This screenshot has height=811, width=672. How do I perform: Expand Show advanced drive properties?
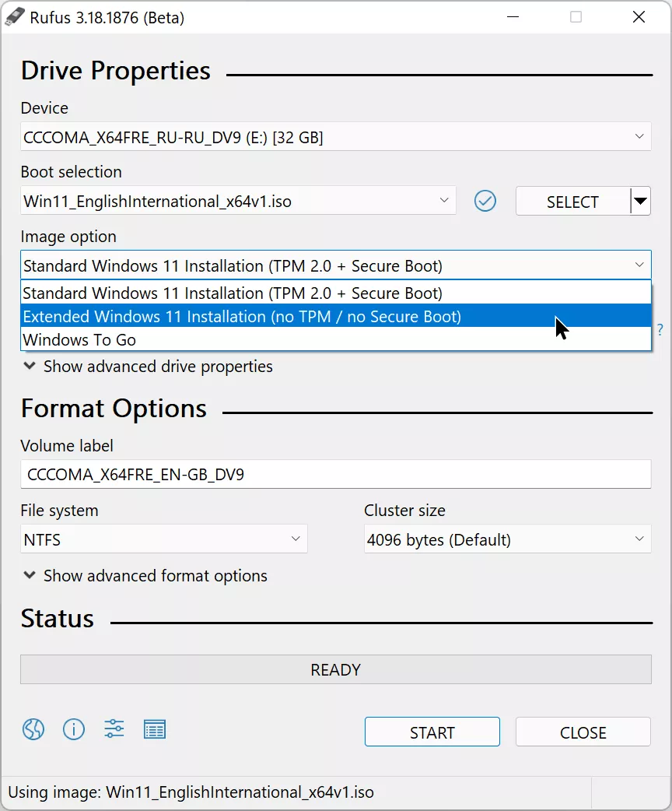[148, 366]
